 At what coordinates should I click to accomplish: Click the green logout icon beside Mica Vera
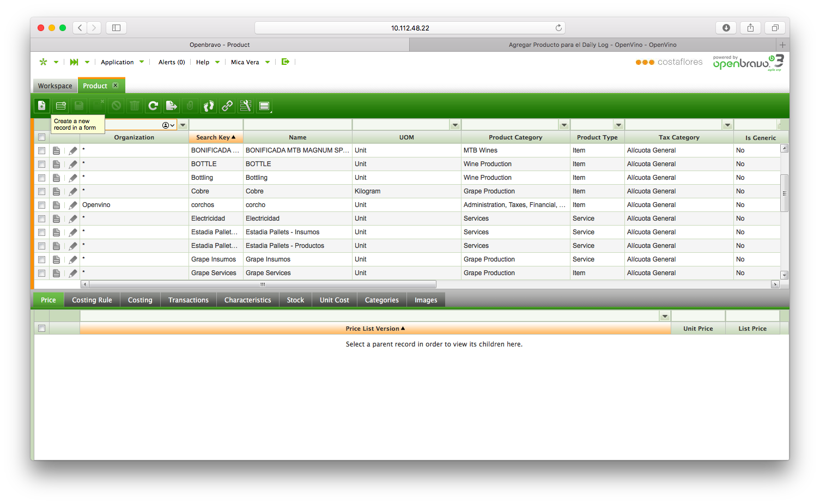(285, 62)
